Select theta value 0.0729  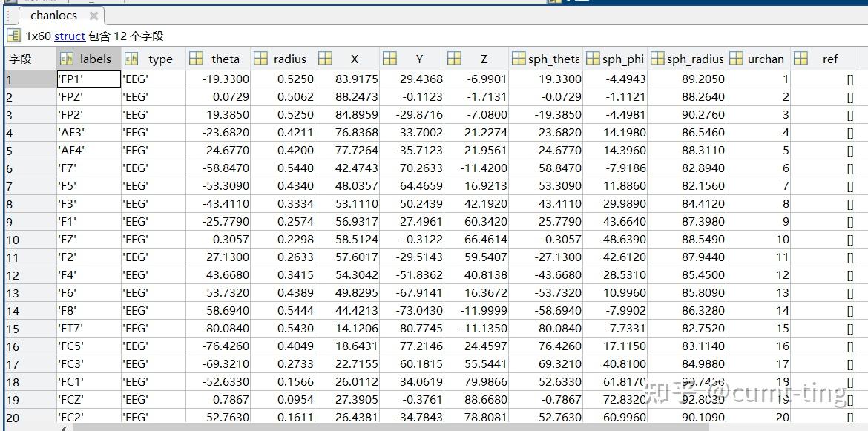[218, 97]
